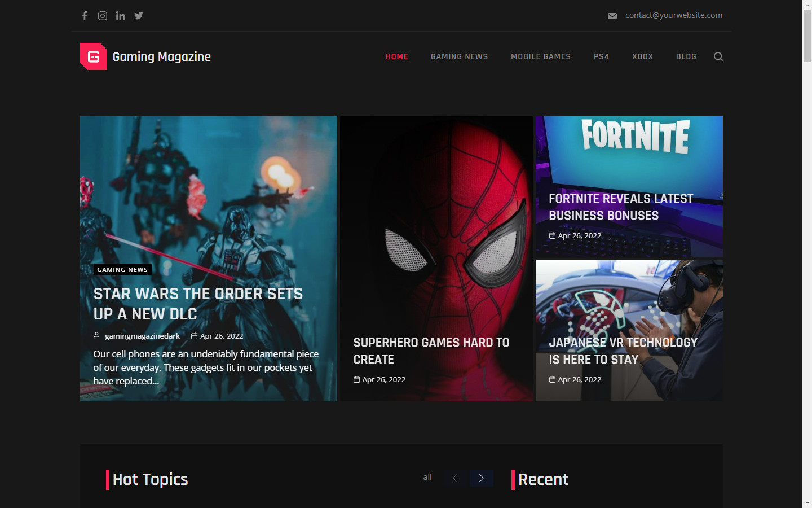Click calendar icon on Superhero post
Screen dimensions: 812x508
(357, 379)
